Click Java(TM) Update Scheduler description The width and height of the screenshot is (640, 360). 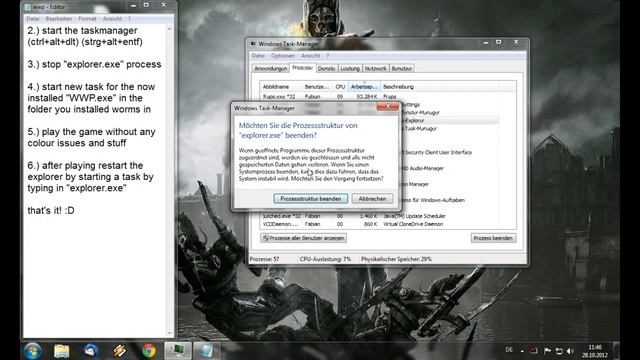point(414,216)
